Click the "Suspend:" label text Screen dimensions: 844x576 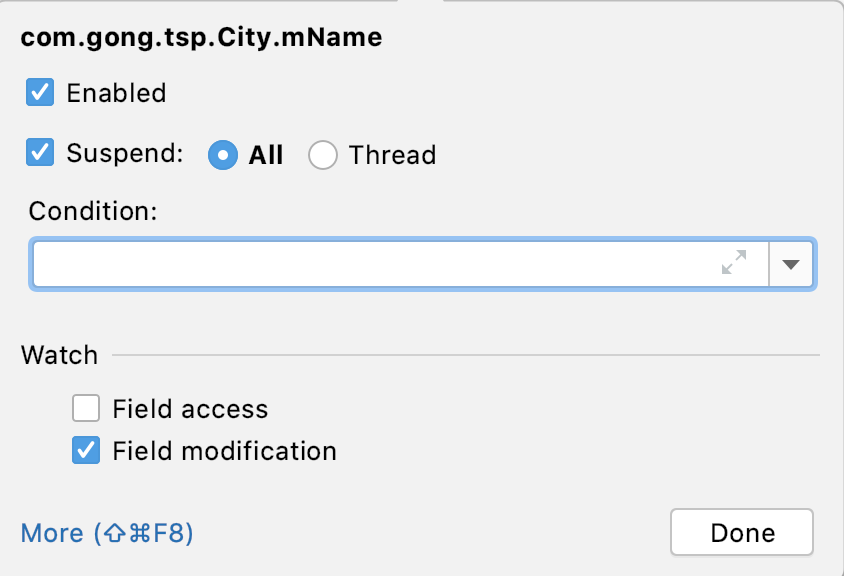[125, 153]
